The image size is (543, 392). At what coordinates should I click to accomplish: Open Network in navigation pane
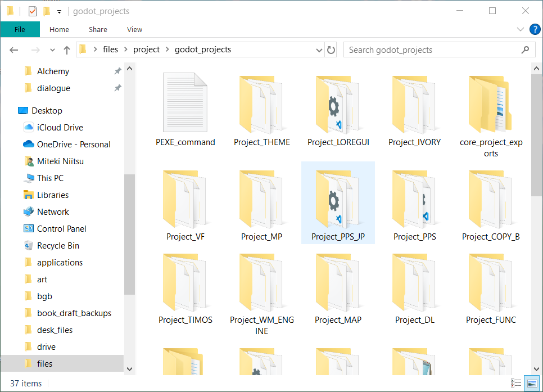(x=53, y=212)
